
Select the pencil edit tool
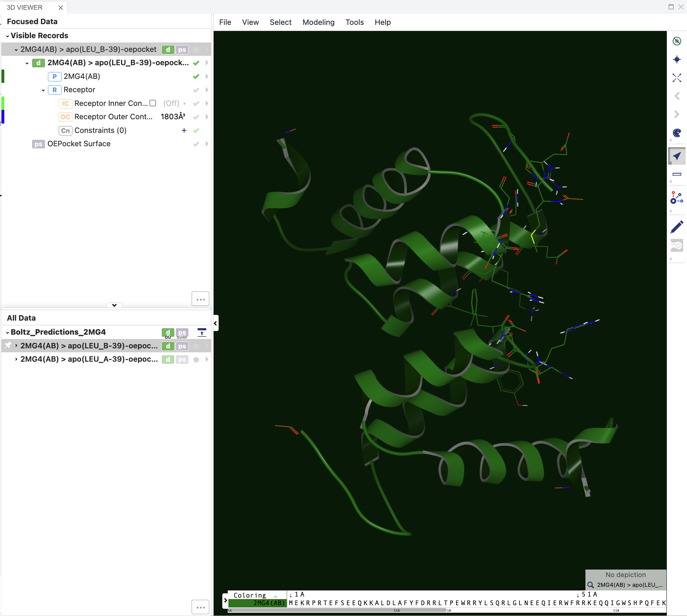tap(677, 227)
